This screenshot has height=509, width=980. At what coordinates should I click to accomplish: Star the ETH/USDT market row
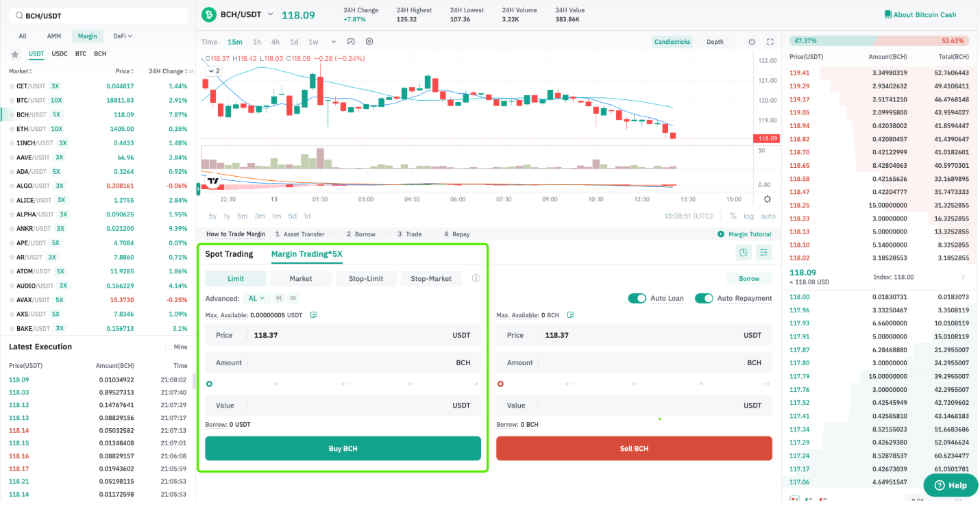coord(12,129)
